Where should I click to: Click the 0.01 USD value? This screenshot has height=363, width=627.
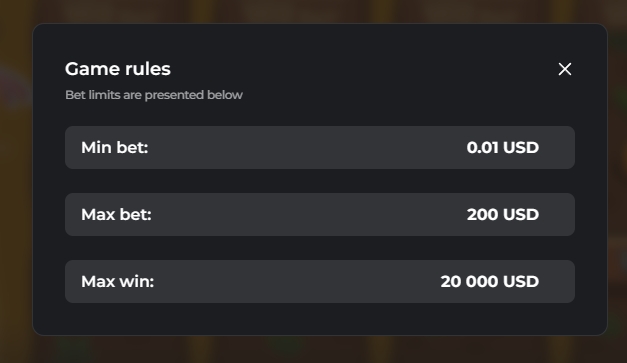coord(503,148)
